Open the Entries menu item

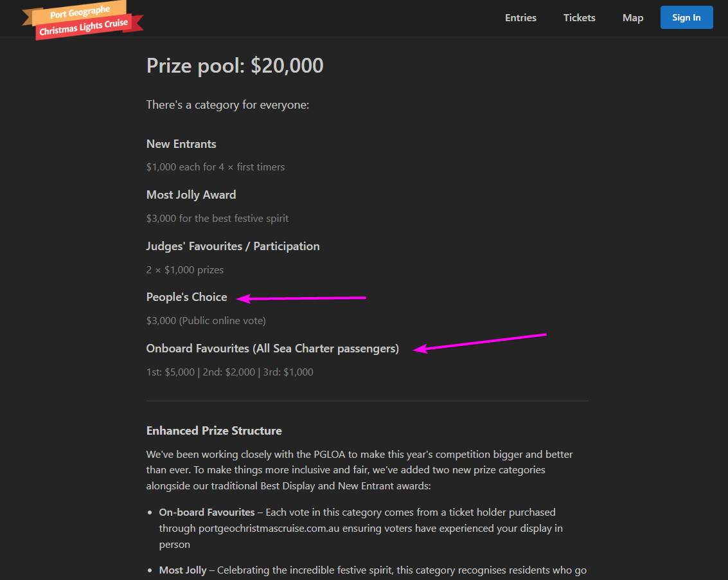[520, 18]
